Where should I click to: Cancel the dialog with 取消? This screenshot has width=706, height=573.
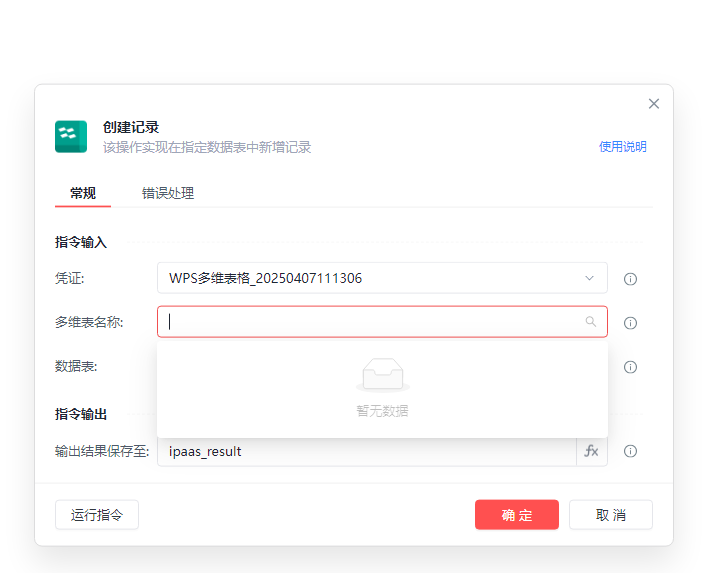[610, 515]
